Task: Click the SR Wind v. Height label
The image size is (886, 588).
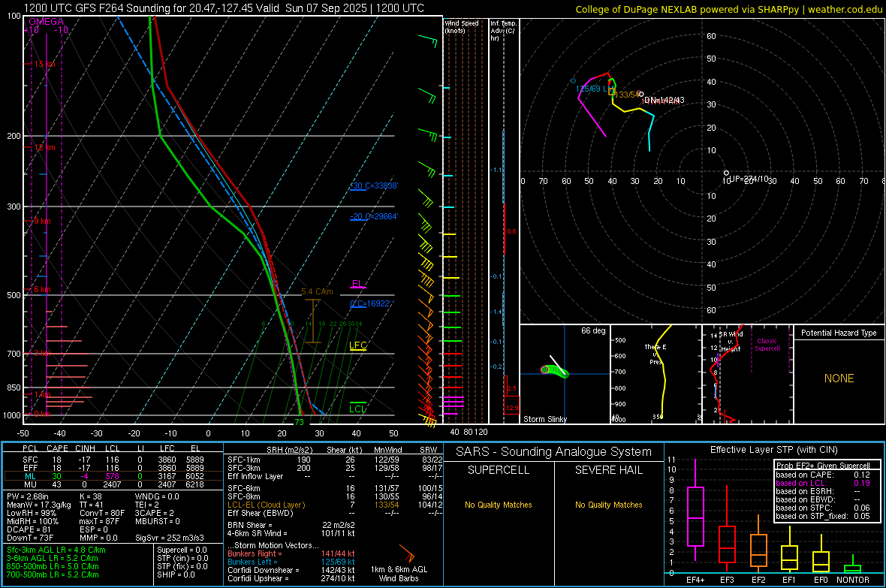Action: (x=731, y=342)
